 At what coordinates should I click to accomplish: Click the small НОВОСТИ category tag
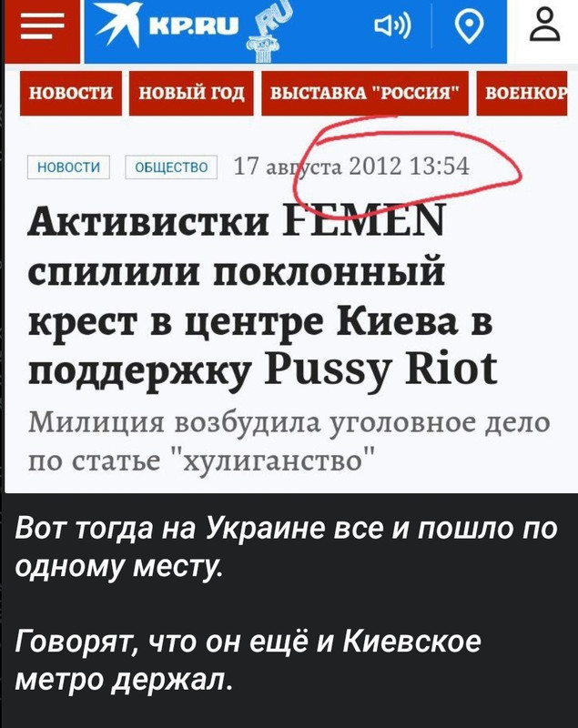pyautogui.click(x=68, y=167)
